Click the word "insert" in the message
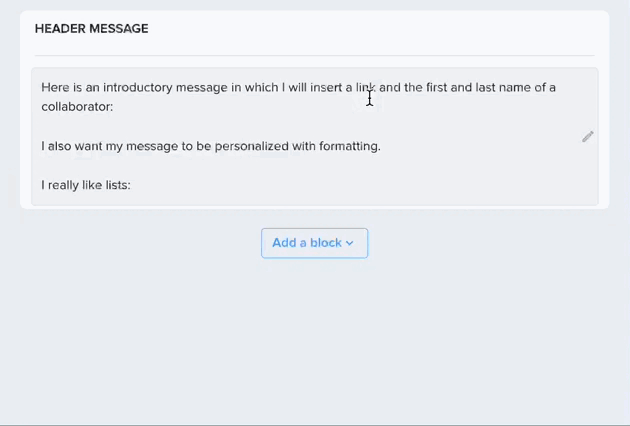This screenshot has width=630, height=426. [326, 87]
